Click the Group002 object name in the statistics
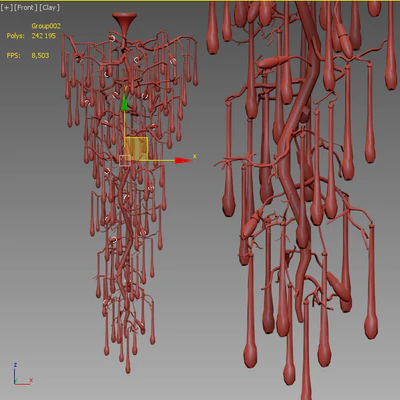This screenshot has height=400, width=400. click(x=46, y=26)
